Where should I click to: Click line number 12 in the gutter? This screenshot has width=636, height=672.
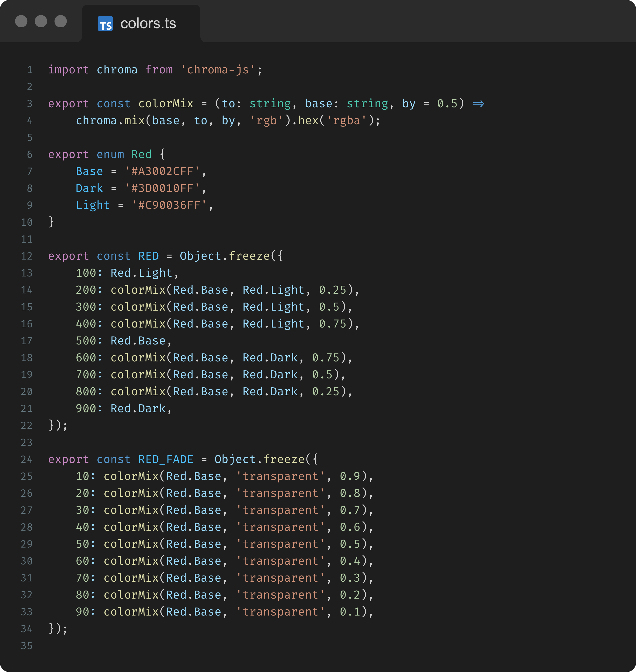pos(27,256)
